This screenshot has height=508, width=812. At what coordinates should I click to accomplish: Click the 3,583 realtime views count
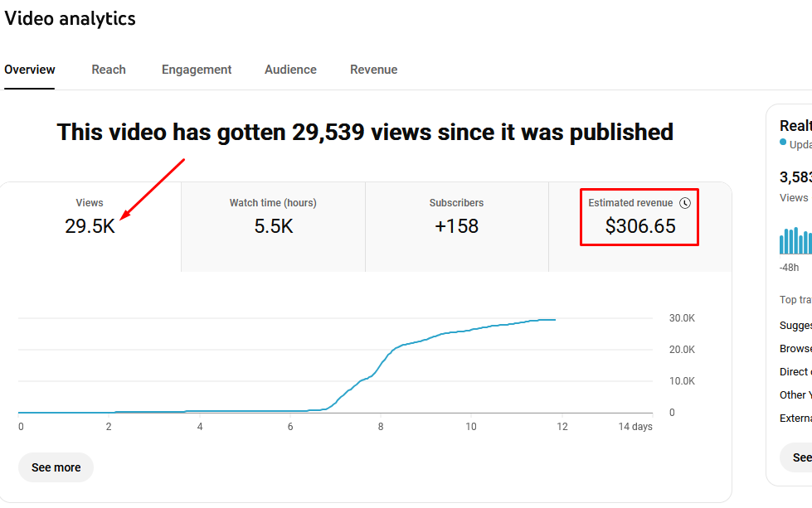pos(795,177)
